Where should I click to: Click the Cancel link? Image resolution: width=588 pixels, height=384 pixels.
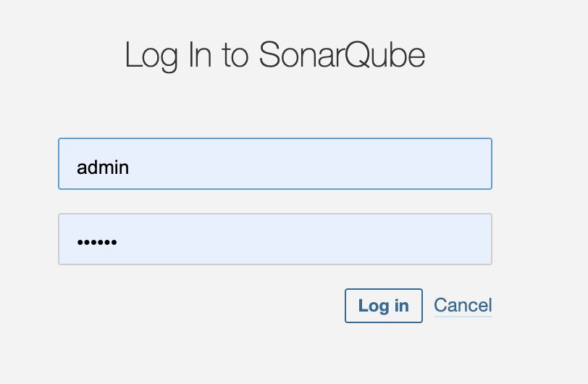[x=463, y=306]
